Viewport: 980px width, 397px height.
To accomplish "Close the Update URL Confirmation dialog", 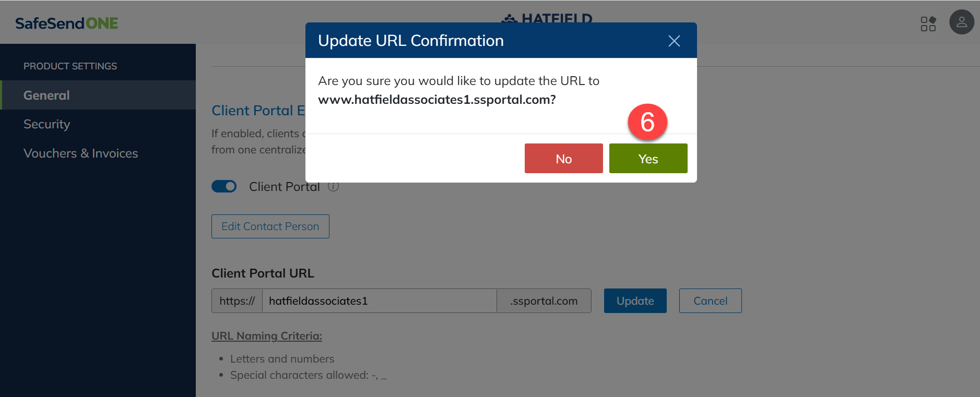I will click(674, 41).
